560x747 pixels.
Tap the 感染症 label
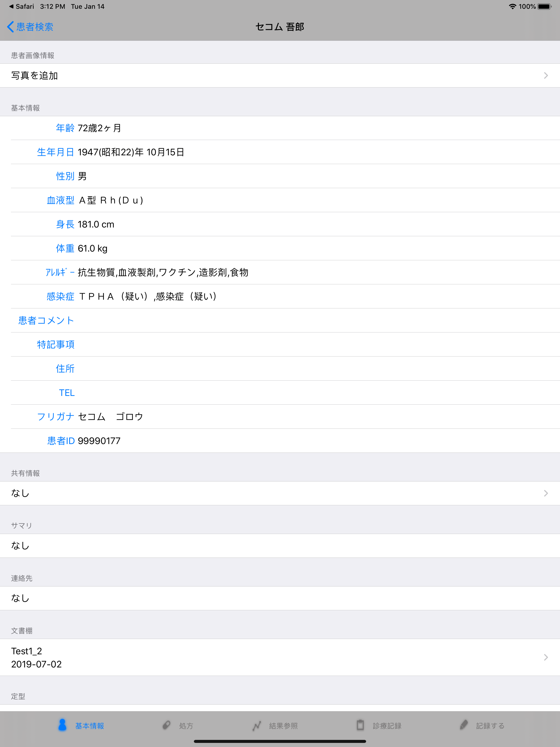(x=60, y=296)
